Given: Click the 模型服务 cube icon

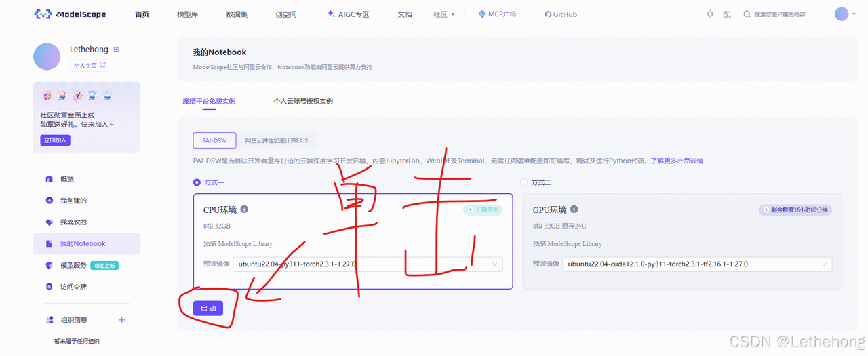Looking at the screenshot, I should click(49, 265).
